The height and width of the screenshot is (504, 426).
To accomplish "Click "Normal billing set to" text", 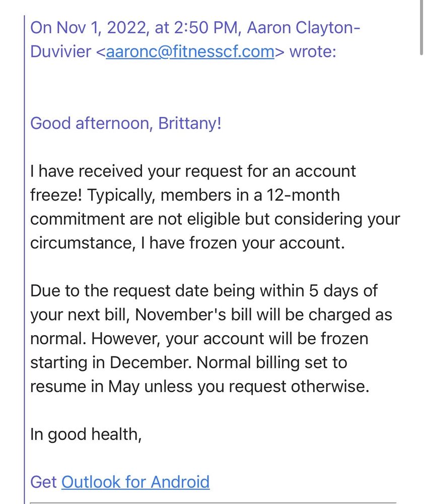I will pos(272,362).
